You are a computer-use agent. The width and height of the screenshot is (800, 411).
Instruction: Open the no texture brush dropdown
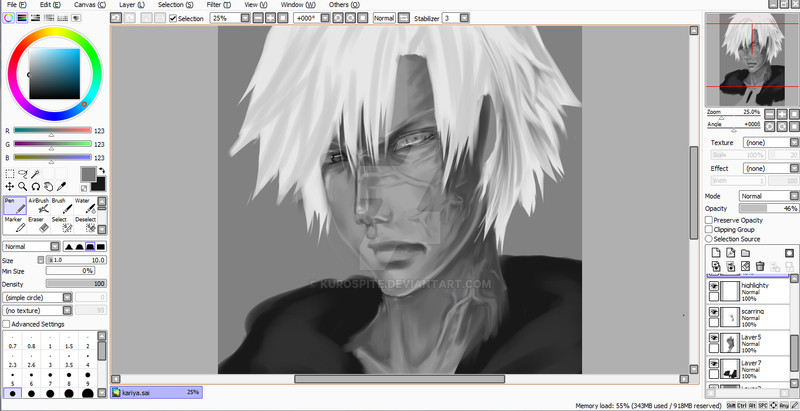(67, 311)
